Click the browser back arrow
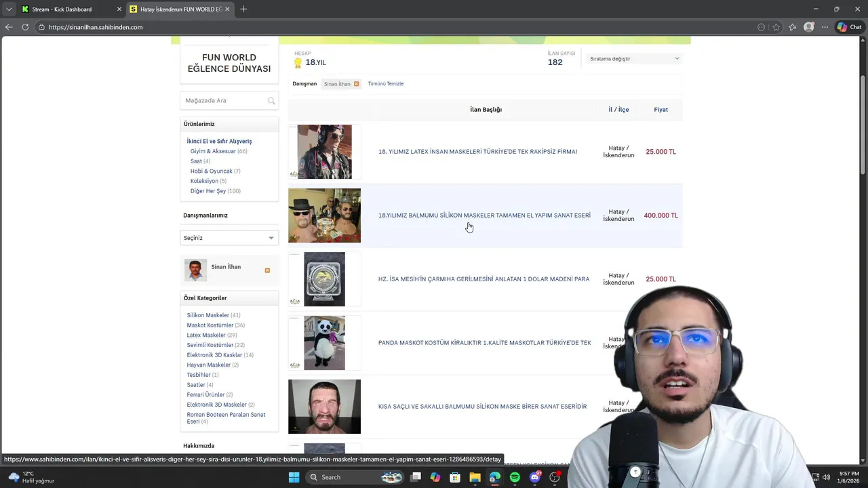The width and height of the screenshot is (868, 488). tap(9, 27)
